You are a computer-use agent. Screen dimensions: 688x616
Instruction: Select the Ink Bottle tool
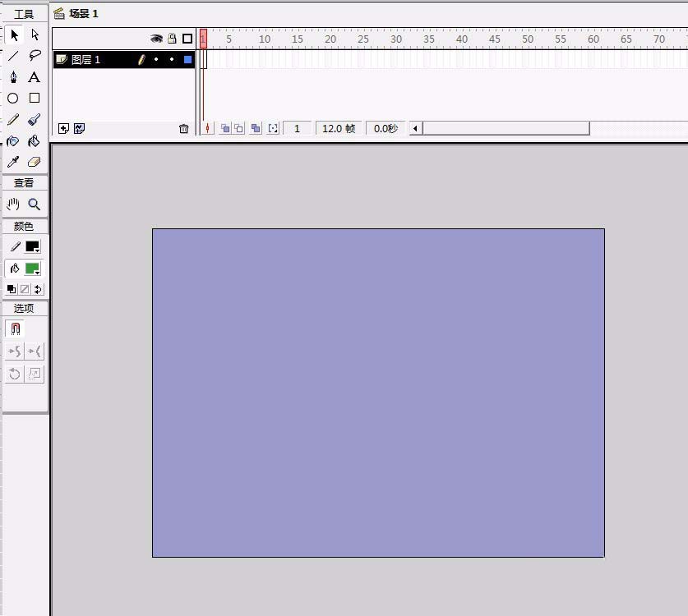(12, 140)
